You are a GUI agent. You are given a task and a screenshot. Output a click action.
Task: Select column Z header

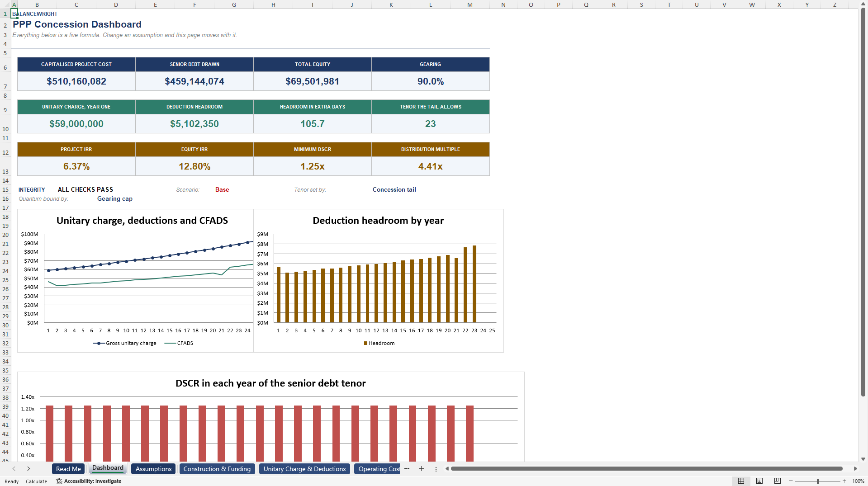click(x=835, y=5)
